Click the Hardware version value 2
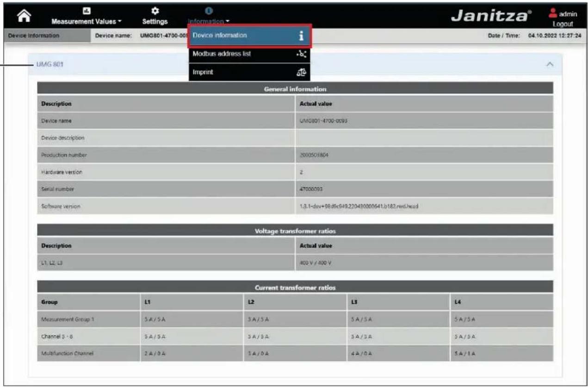 pos(302,172)
